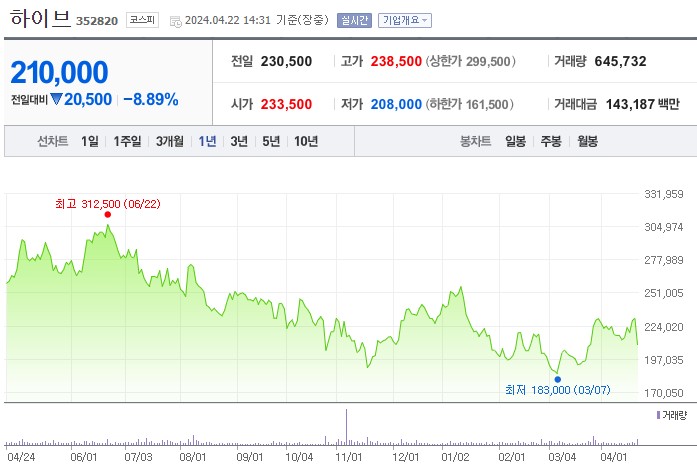Click the 04/24 x-axis date label
This screenshot has width=697, height=471.
pyautogui.click(x=21, y=457)
